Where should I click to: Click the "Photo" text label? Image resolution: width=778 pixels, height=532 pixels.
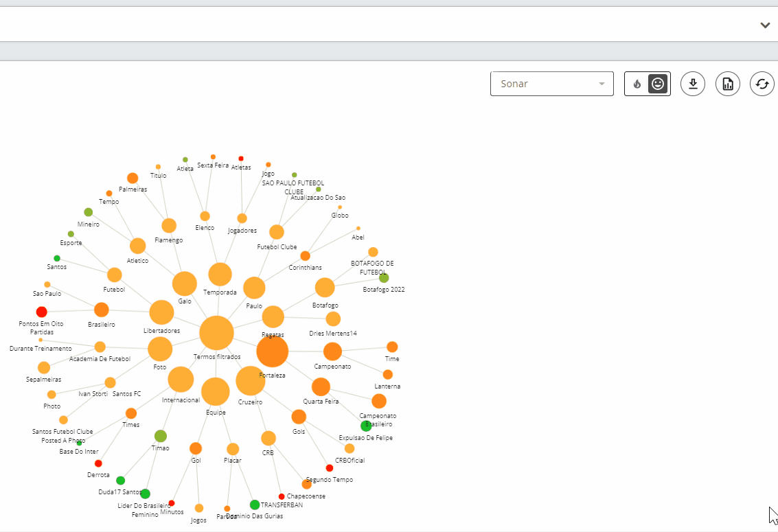[x=52, y=406]
